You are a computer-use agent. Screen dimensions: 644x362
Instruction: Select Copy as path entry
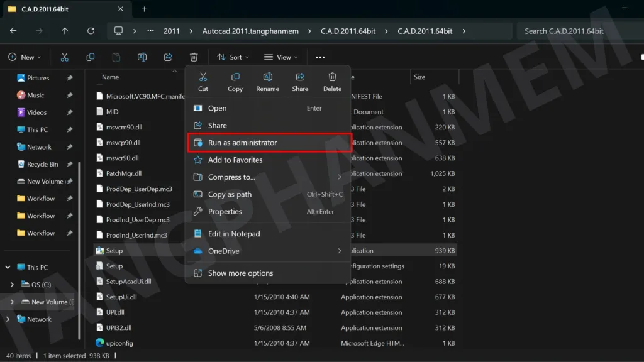(x=230, y=194)
